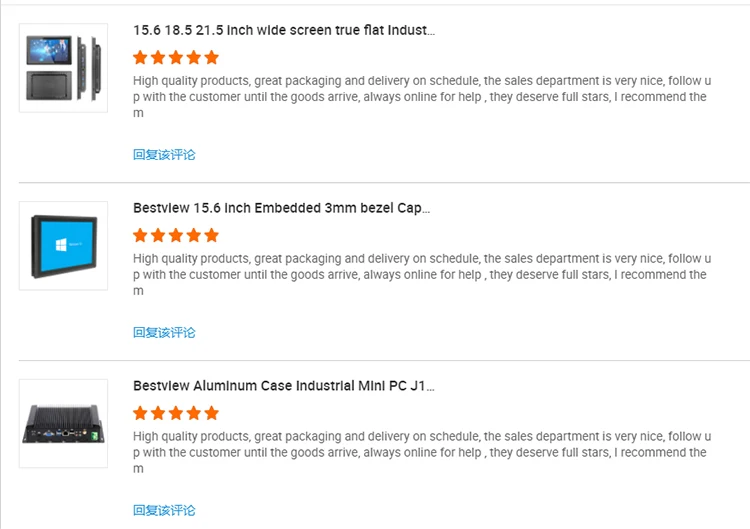
Task: Open the Aluminum Case Mini PC thumbnail
Action: (x=63, y=424)
